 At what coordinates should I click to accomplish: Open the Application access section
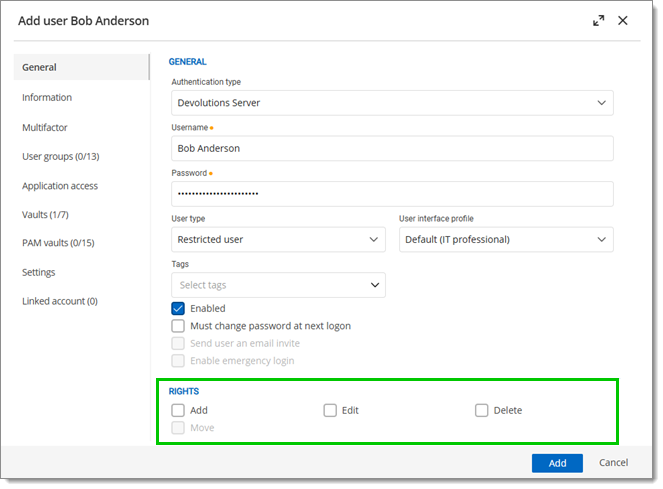tap(60, 186)
